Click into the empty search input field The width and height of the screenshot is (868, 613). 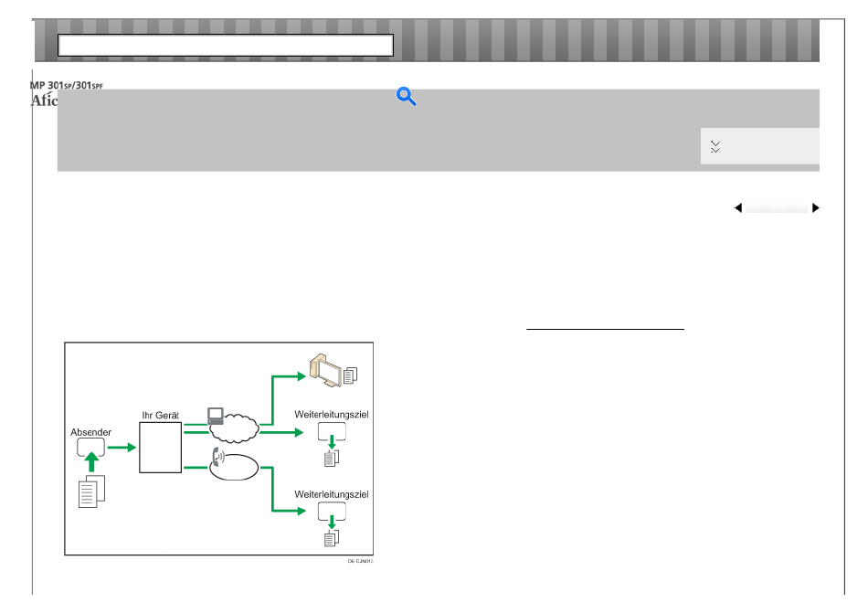coord(226,46)
